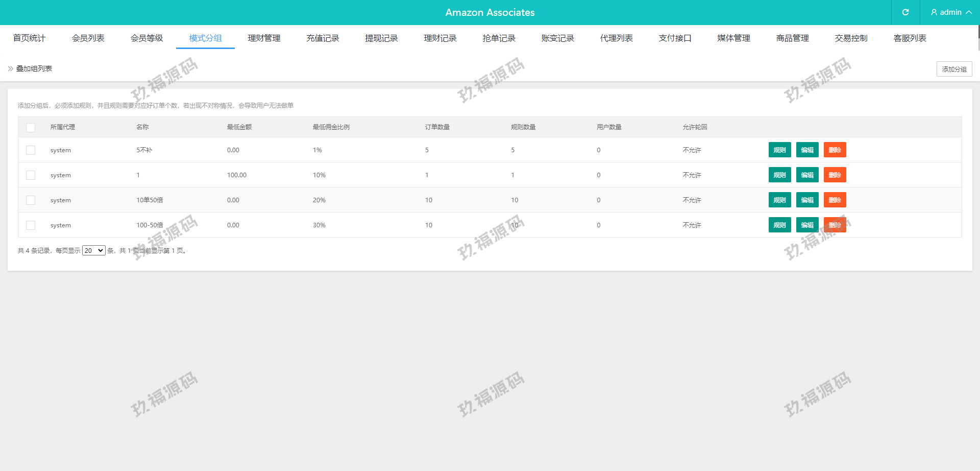Delete the 10单50倍 group with 删除
Viewport: 980px width, 471px height.
(835, 200)
